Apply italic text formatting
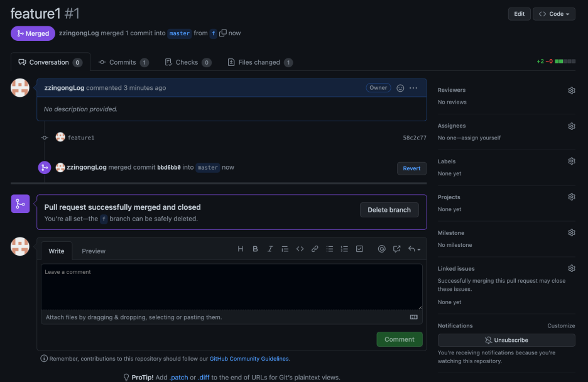 click(x=270, y=249)
